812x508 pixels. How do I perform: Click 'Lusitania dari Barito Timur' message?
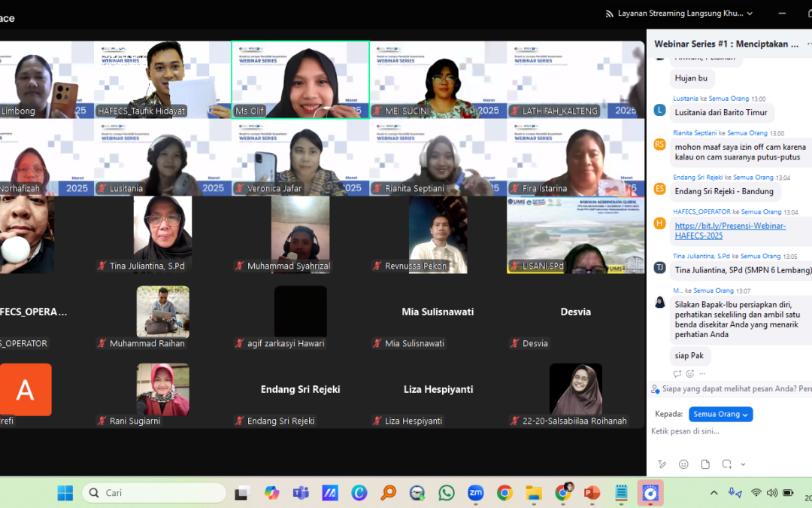coord(721,112)
